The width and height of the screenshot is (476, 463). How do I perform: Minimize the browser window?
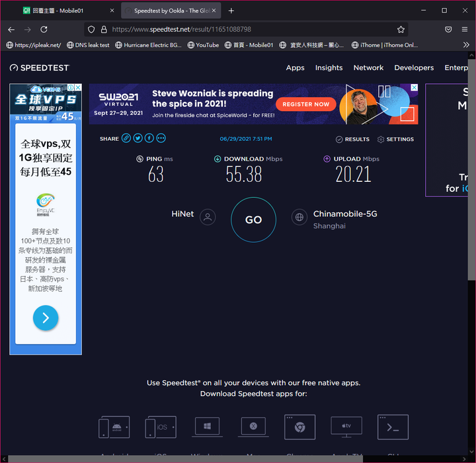click(x=424, y=11)
